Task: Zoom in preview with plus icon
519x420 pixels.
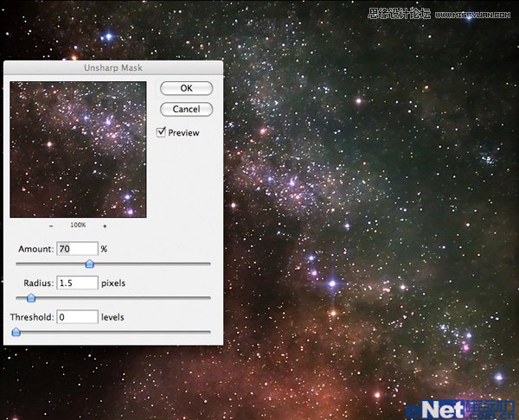Action: click(105, 226)
